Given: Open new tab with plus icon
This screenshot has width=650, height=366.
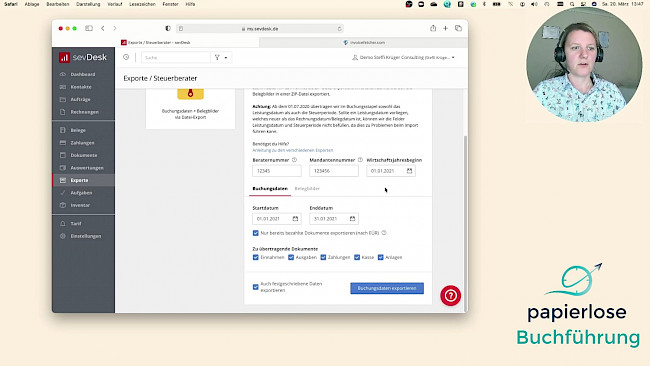Looking at the screenshot, I should tap(445, 28).
